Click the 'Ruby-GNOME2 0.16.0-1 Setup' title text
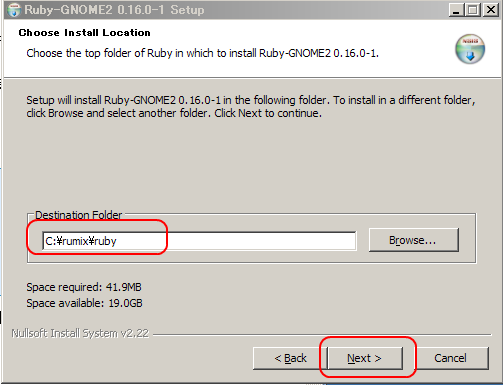503x385 pixels. [x=114, y=10]
